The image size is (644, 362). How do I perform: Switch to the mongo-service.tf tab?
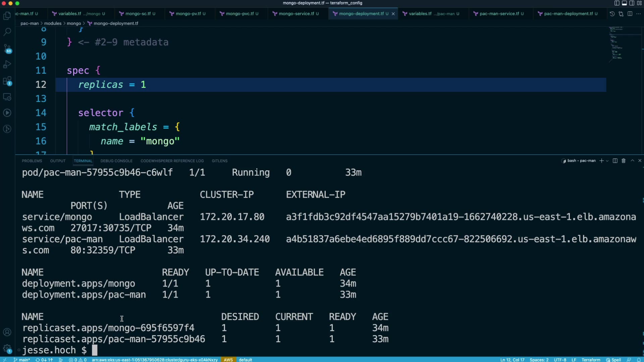296,14
